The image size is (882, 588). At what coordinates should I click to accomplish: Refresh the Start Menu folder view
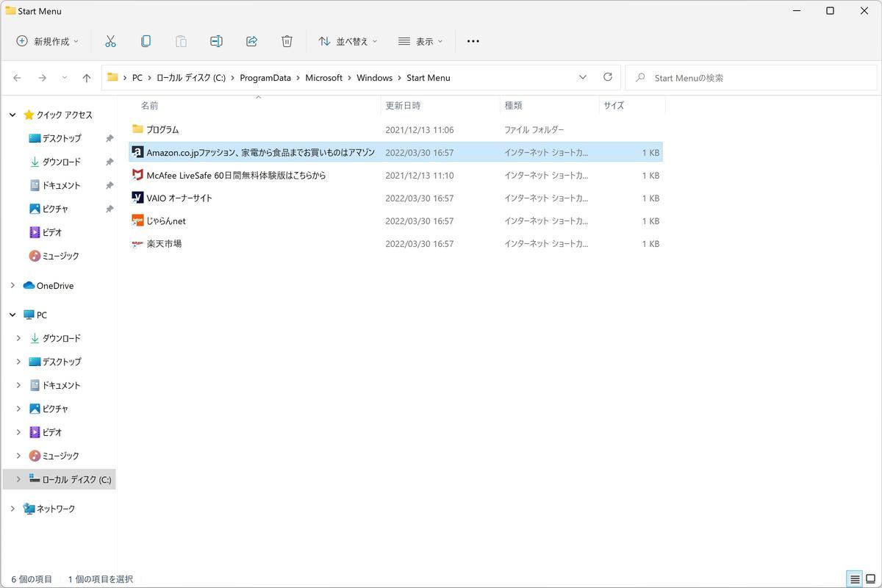pyautogui.click(x=607, y=77)
